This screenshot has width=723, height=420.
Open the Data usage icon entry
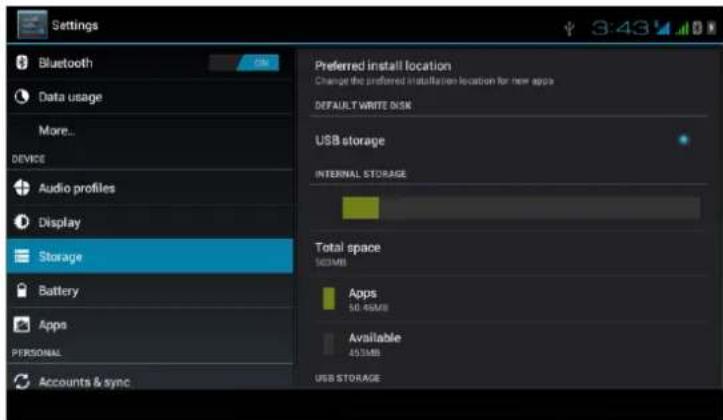[22, 97]
